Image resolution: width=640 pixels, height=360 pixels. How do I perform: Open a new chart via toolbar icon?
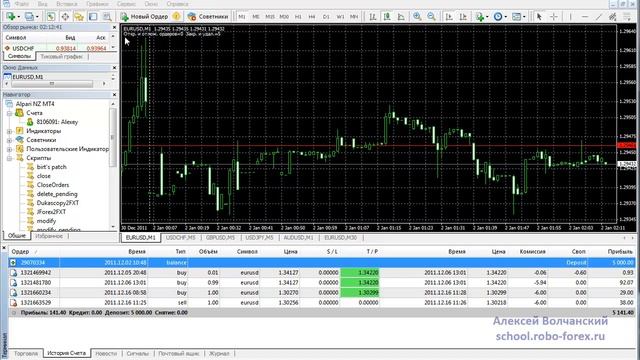(10, 17)
